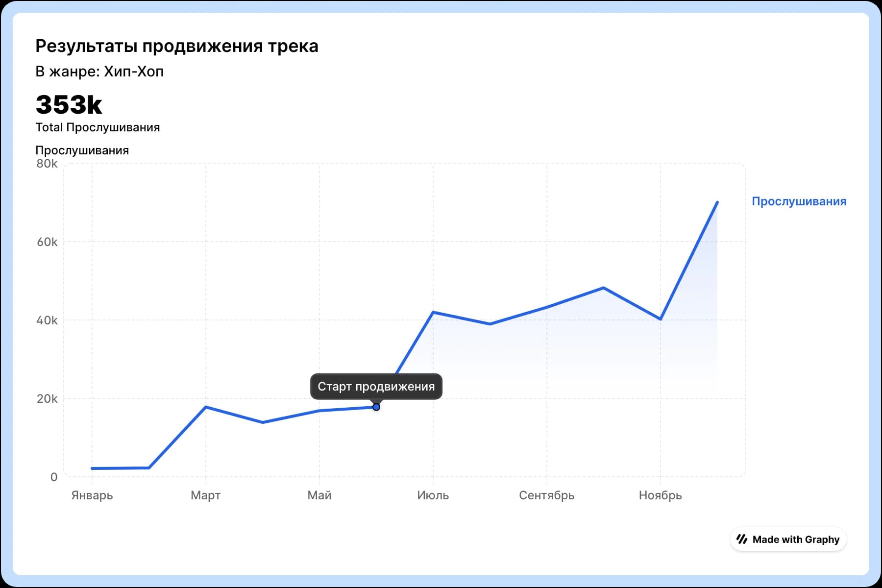Click the '40k' y-axis label
This screenshot has width=882, height=588.
click(47, 320)
